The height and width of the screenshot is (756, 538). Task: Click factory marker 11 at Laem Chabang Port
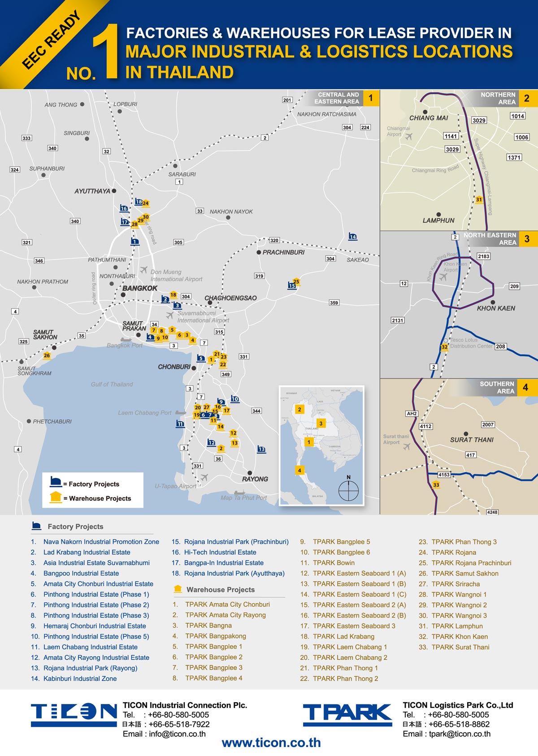(x=180, y=423)
